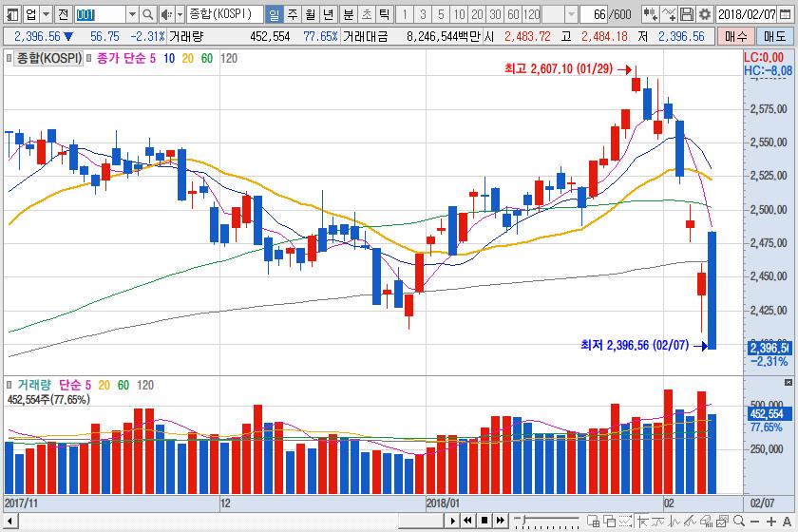Toggle the square before 종가 단순 label
This screenshot has width=798, height=532.
[x=89, y=58]
